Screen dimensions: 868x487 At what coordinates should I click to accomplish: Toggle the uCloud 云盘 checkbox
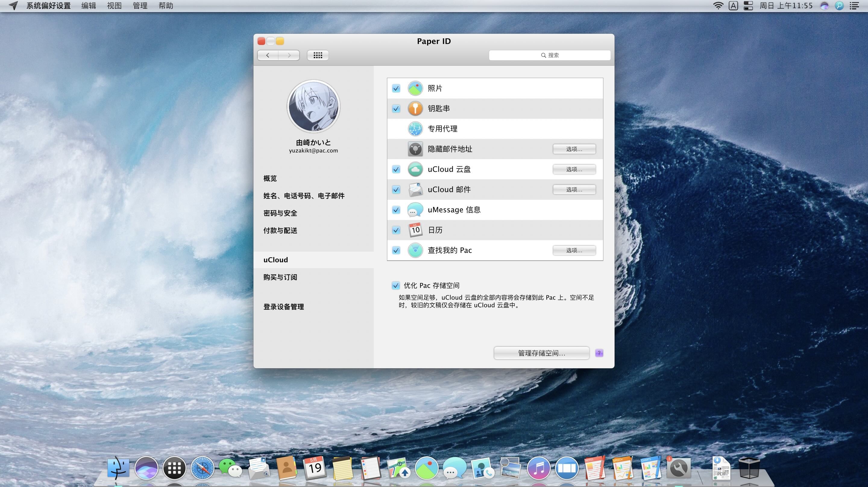click(x=396, y=169)
